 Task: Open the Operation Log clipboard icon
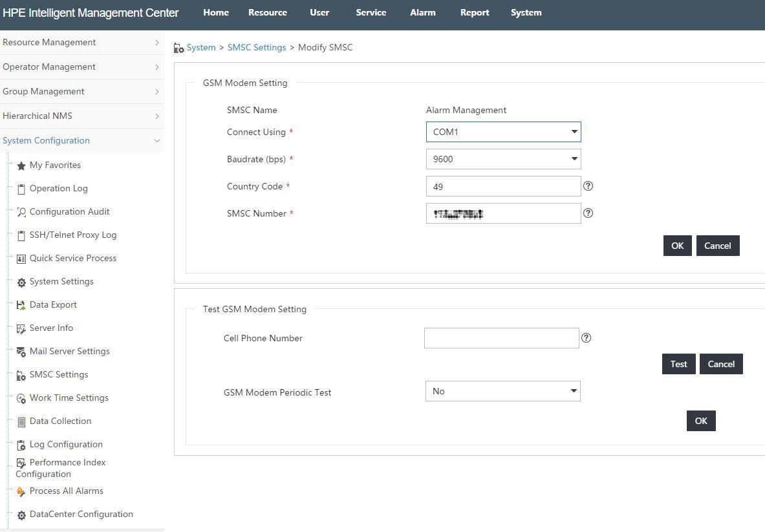click(21, 189)
